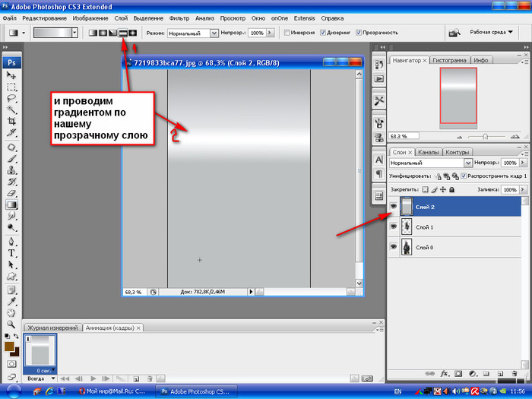The width and height of the screenshot is (532, 399).
Task: Select the Path Selection tool
Action: click(11, 264)
